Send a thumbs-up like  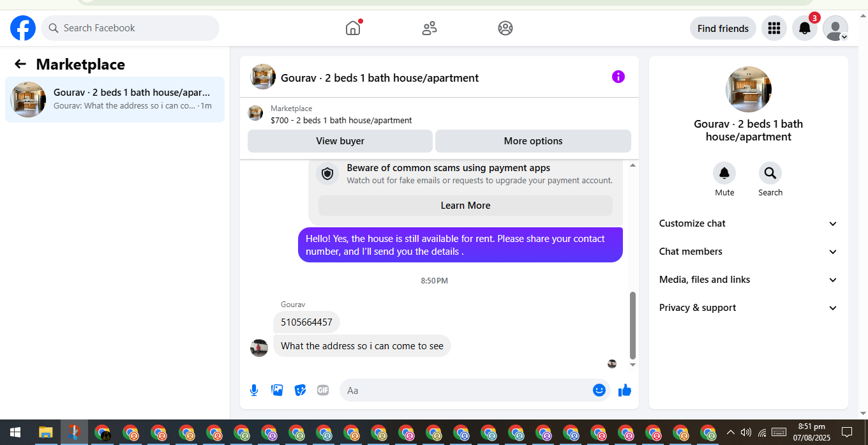[625, 390]
